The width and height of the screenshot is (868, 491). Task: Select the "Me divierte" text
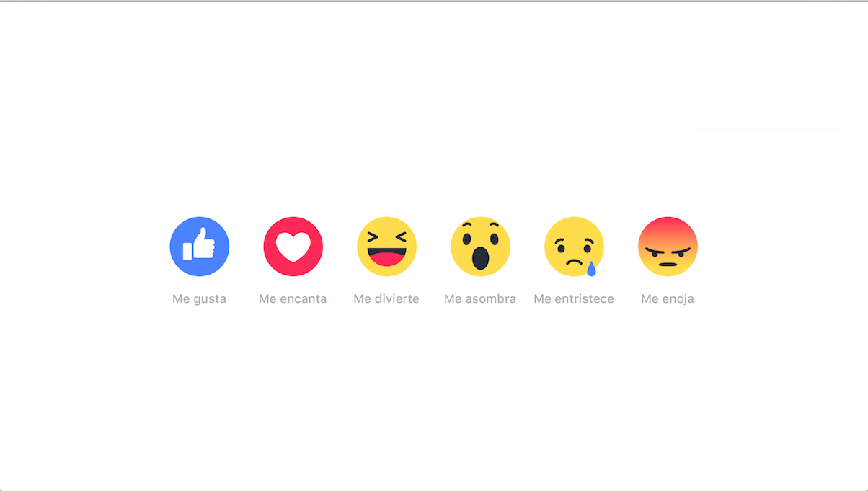386,299
